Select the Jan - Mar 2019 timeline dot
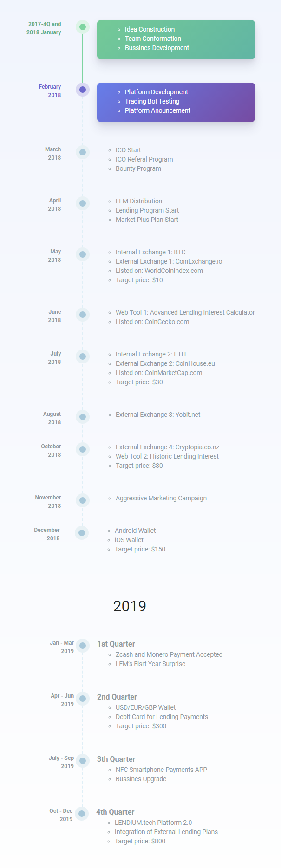The image size is (281, 868). [x=83, y=646]
